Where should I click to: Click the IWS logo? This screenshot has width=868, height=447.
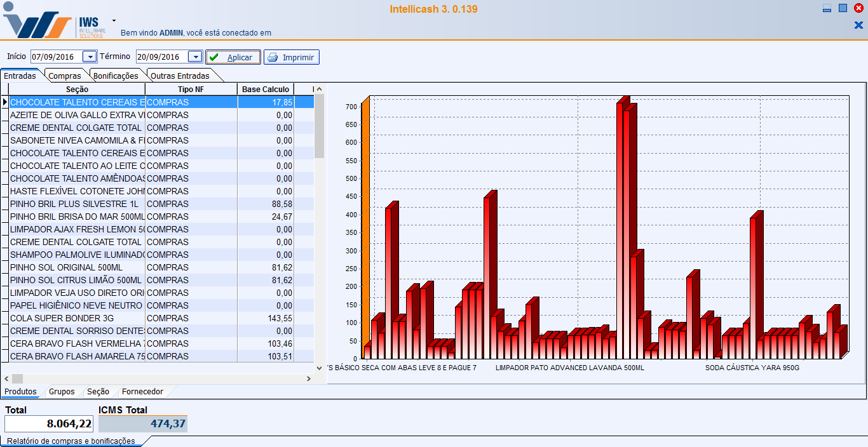click(x=55, y=20)
